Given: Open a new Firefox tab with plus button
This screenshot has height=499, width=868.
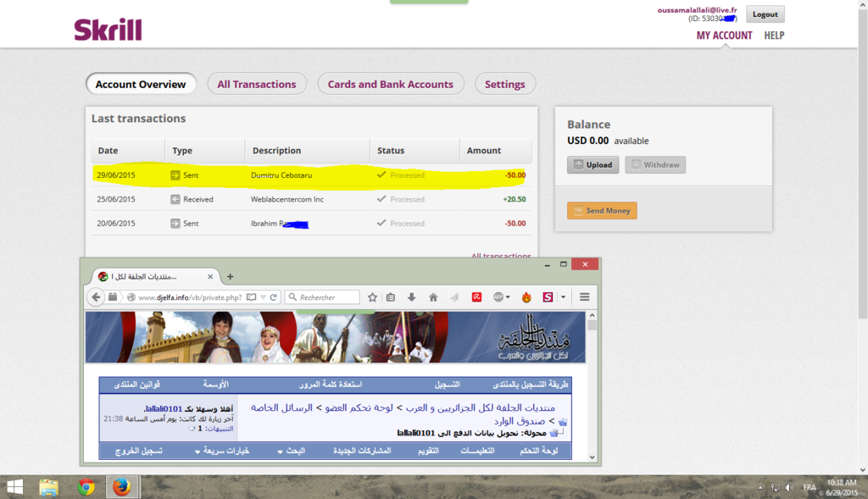Looking at the screenshot, I should [231, 276].
